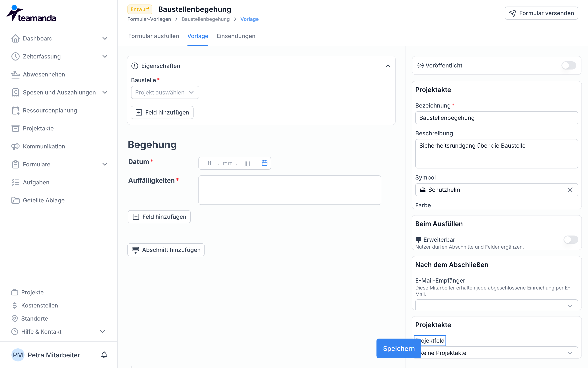The width and height of the screenshot is (588, 368).
Task: Toggle the Veröffentlicht switch
Action: pos(569,65)
